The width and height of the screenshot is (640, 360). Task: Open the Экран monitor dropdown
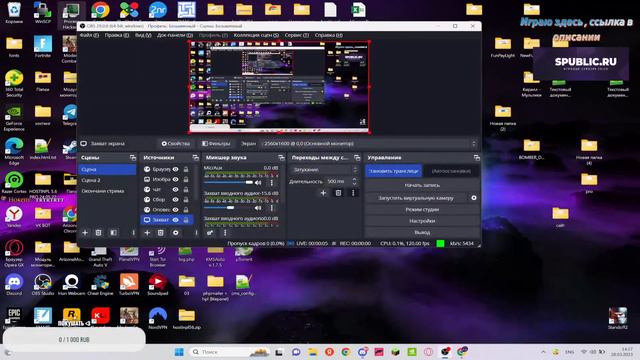[369, 144]
